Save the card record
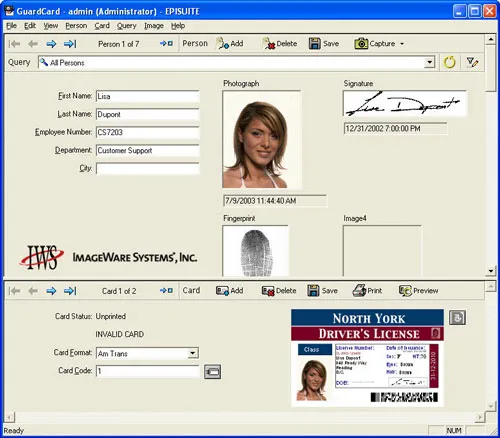 322,291
